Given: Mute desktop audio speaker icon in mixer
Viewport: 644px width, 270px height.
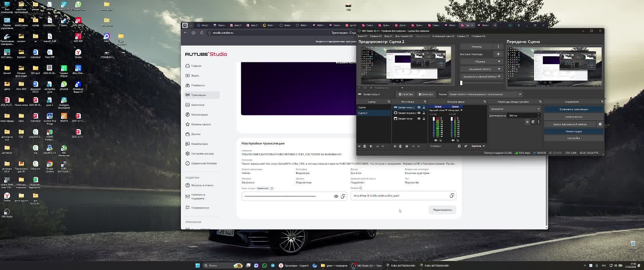Looking at the screenshot, I should 435,140.
